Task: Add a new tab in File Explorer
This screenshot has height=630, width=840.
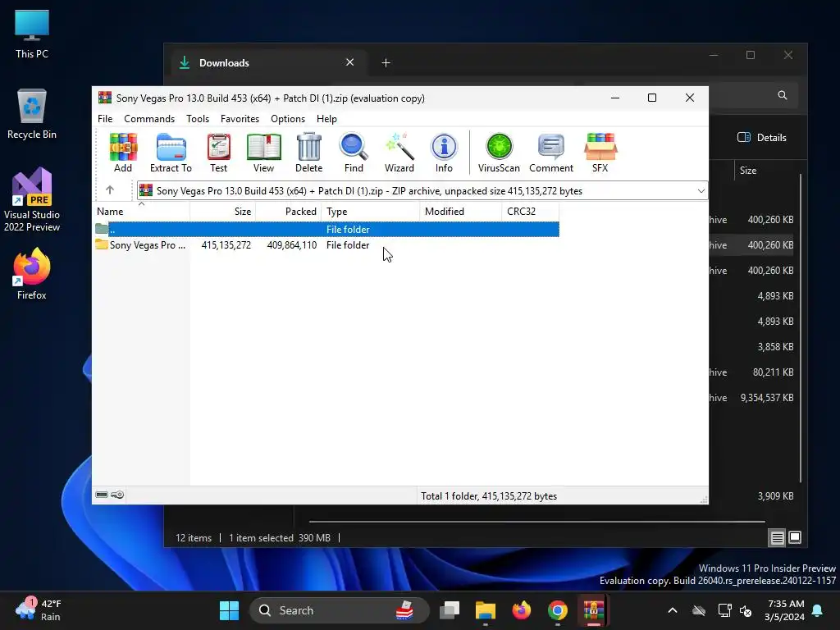Action: point(386,63)
